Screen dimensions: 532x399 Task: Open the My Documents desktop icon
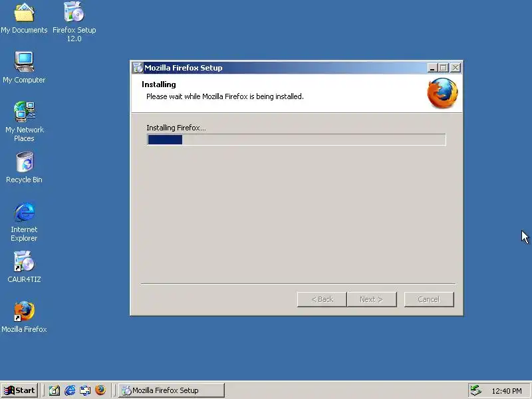pos(24,18)
